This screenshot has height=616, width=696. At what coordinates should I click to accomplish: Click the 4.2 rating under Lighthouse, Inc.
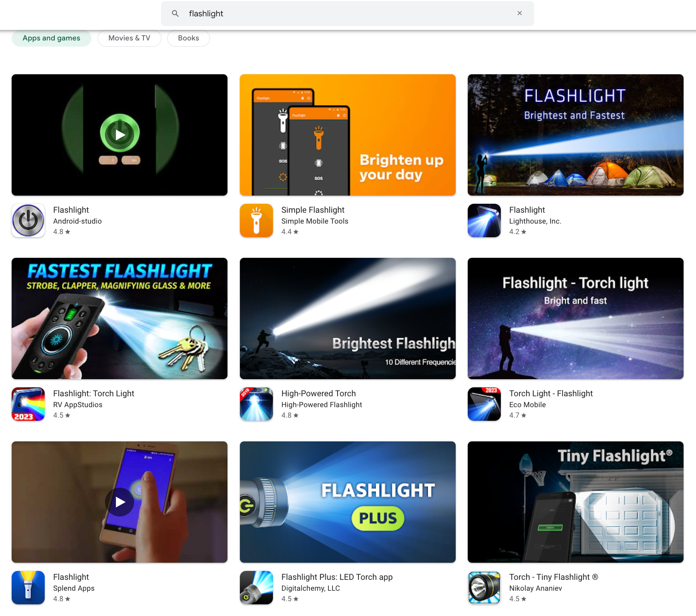(518, 232)
